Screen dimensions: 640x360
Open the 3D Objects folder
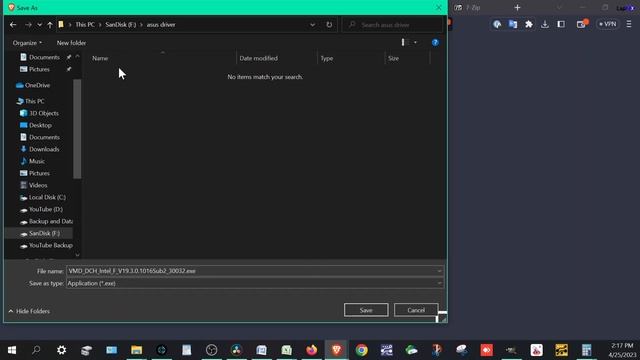(x=39, y=113)
